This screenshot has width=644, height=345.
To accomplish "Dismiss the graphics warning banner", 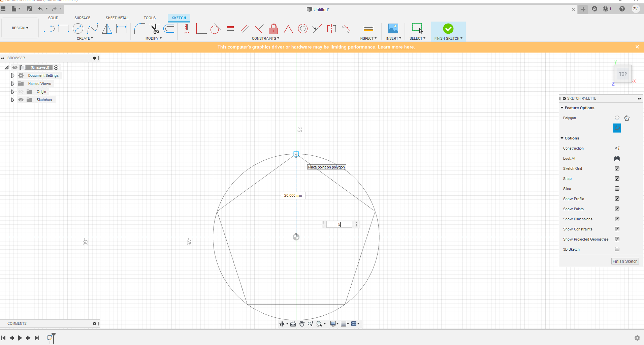I will click(x=637, y=47).
